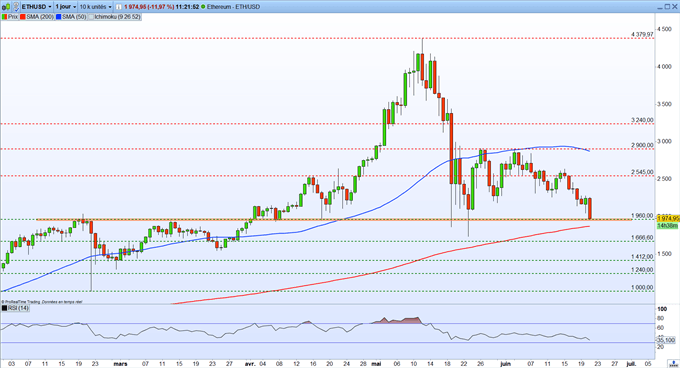This screenshot has width=680, height=368.
Task: Open the '1 jour' timeframe dropdown
Action: pyautogui.click(x=65, y=7)
